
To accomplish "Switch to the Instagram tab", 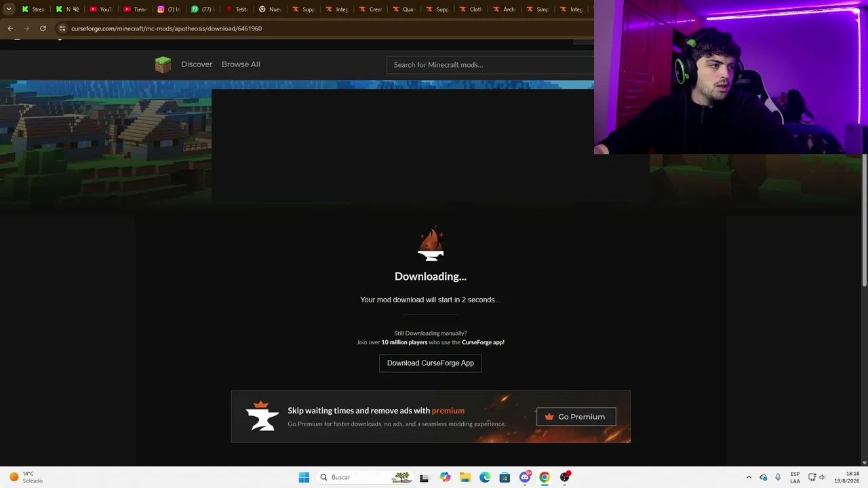I will click(x=169, y=9).
